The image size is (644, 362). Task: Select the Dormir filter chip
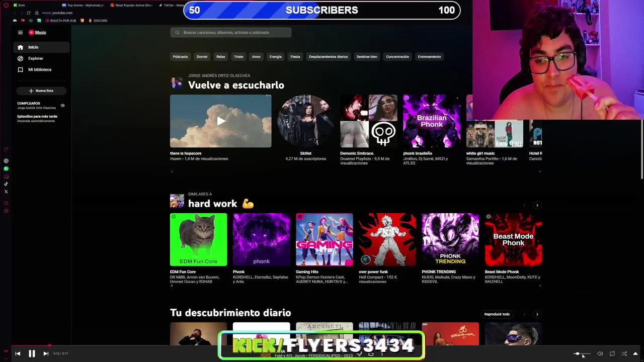(x=202, y=57)
